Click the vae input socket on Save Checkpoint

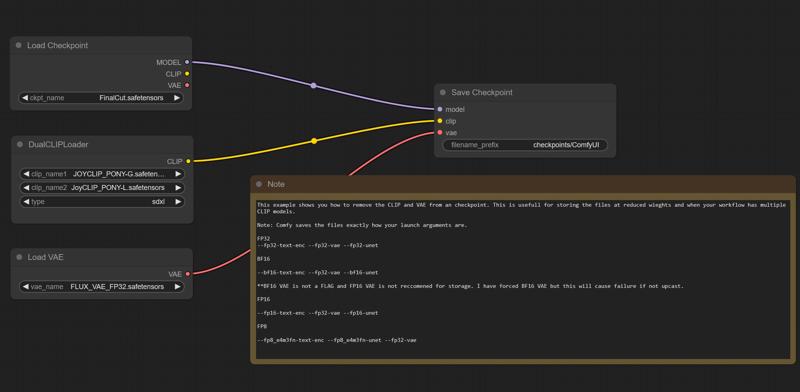tap(440, 133)
